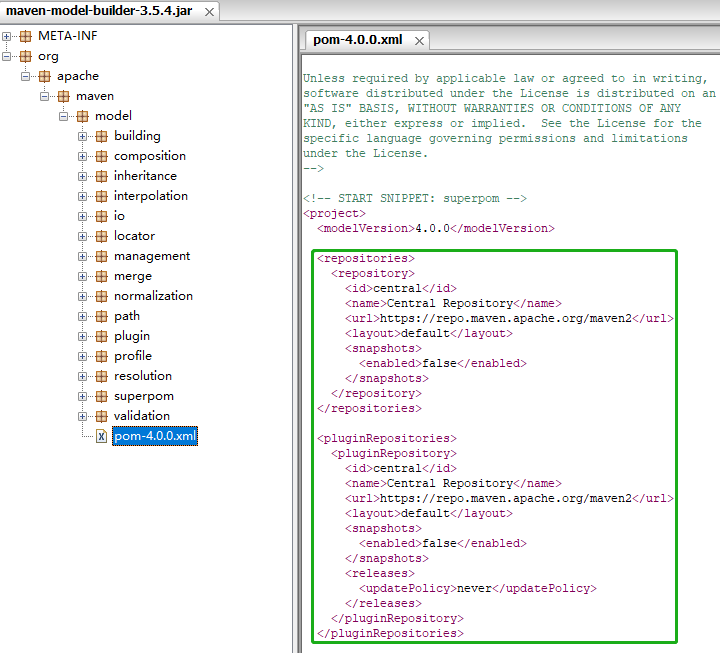Screen dimensions: 720x653
Task: Expand the validation package node
Action: click(x=83, y=417)
